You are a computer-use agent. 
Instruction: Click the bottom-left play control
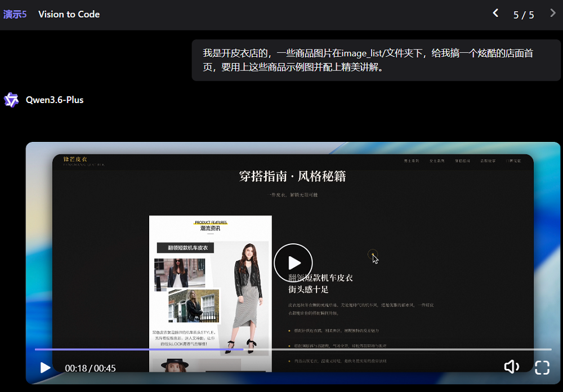(44, 368)
